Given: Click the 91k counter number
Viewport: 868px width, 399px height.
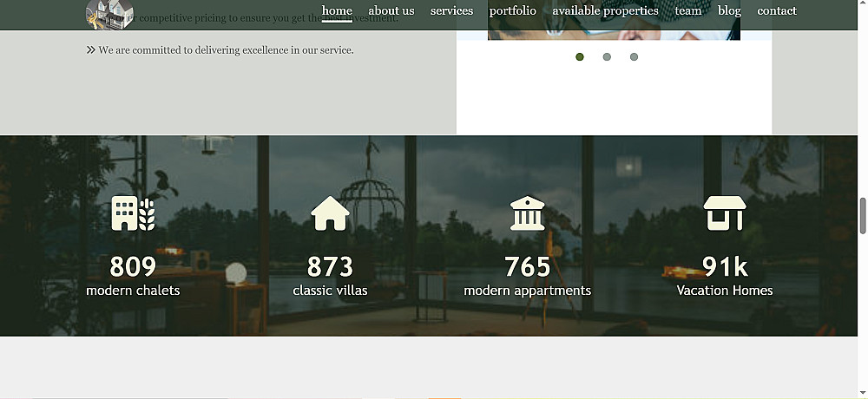Looking at the screenshot, I should (725, 267).
